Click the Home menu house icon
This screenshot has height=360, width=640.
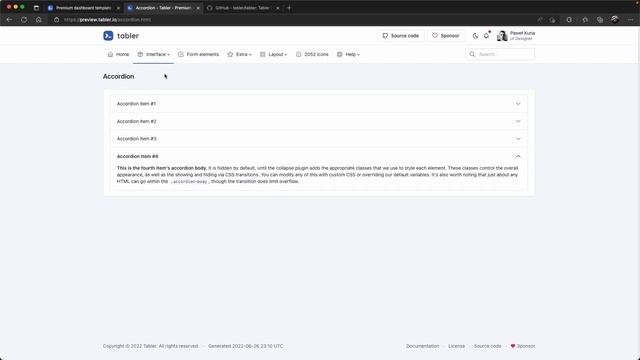(x=110, y=54)
